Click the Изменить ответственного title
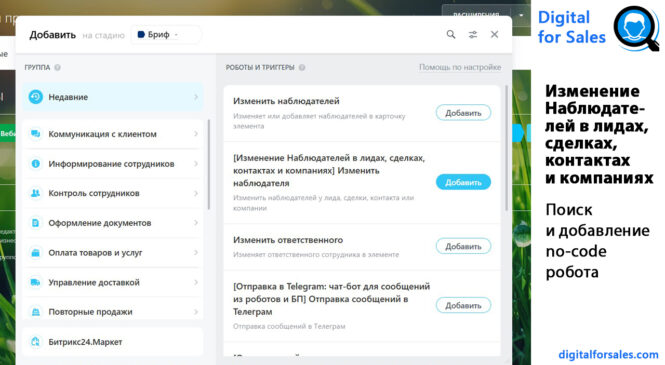665x365 pixels. 288,240
